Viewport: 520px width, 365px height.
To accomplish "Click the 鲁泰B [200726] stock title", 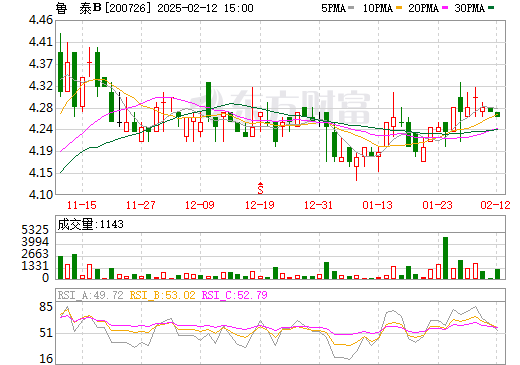I will click(103, 8).
